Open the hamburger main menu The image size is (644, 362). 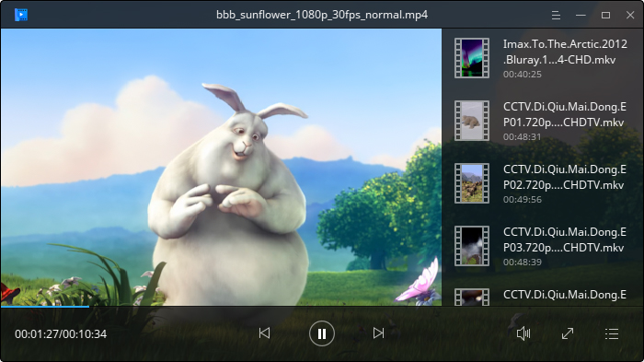[x=556, y=16]
